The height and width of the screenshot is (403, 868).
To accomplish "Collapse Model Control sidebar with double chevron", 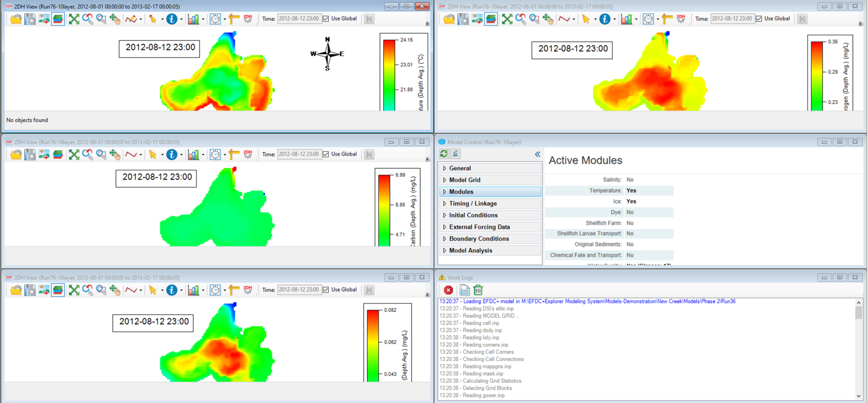I will click(538, 154).
